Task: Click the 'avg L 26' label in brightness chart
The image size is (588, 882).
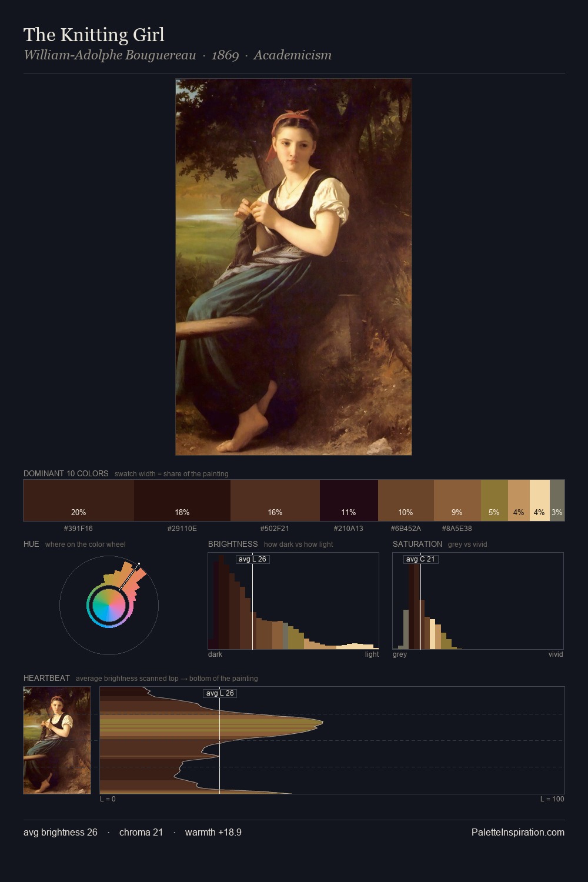Action: (252, 559)
